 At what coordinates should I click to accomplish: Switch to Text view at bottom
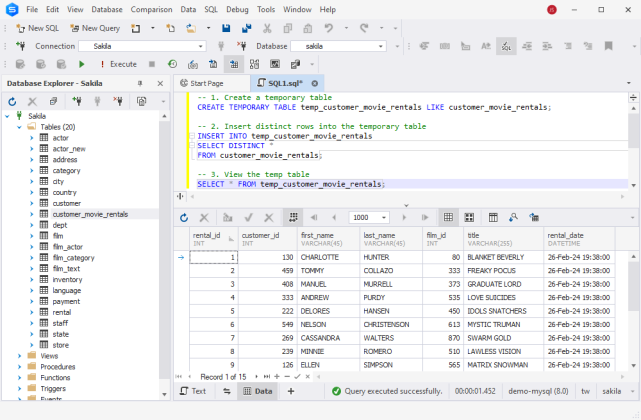(x=192, y=391)
